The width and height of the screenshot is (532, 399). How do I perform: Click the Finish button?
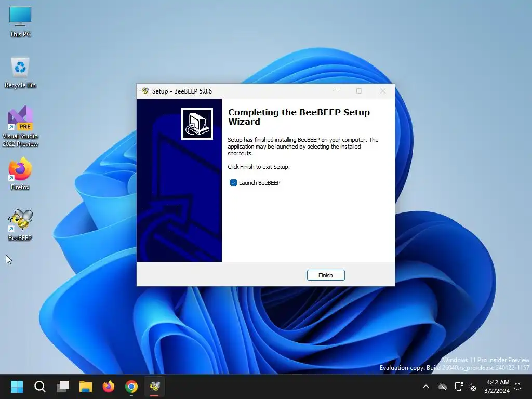pyautogui.click(x=326, y=275)
